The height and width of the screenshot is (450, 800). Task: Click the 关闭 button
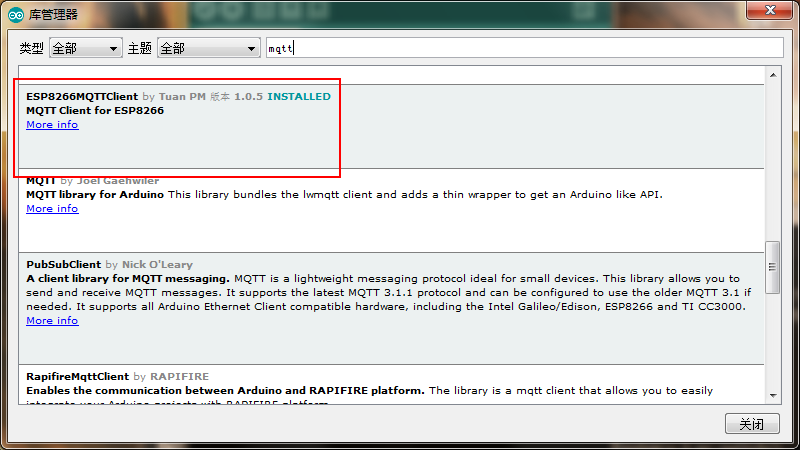point(752,424)
